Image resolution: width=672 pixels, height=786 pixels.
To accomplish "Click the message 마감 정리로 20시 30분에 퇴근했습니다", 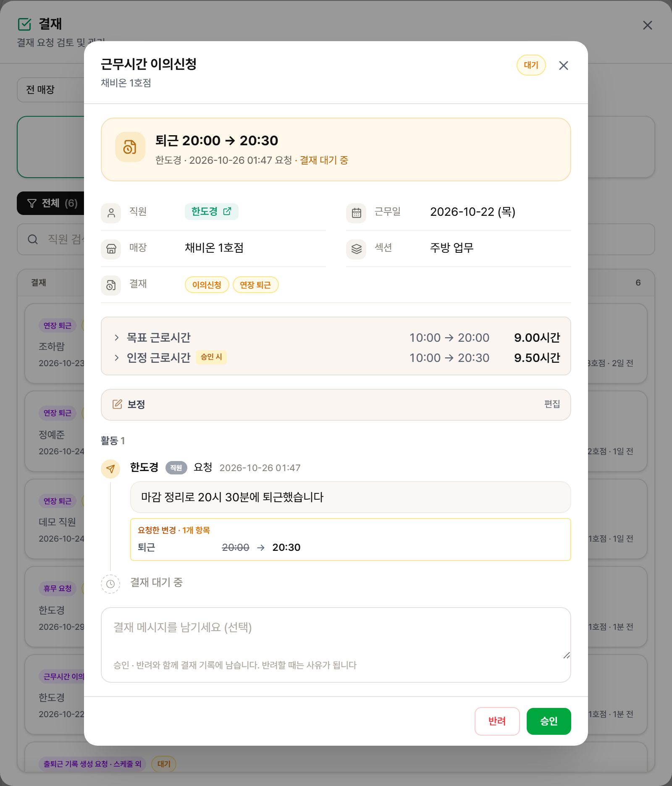I will click(350, 497).
